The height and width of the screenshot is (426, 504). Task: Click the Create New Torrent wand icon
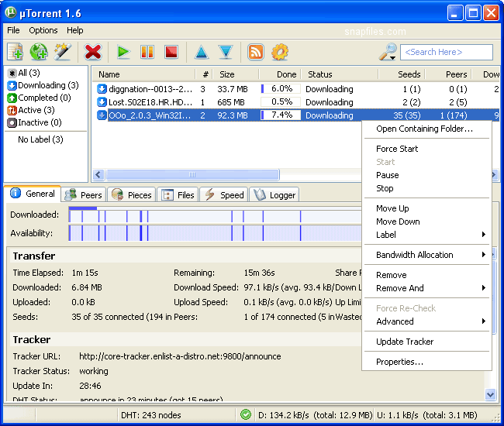pyautogui.click(x=63, y=52)
